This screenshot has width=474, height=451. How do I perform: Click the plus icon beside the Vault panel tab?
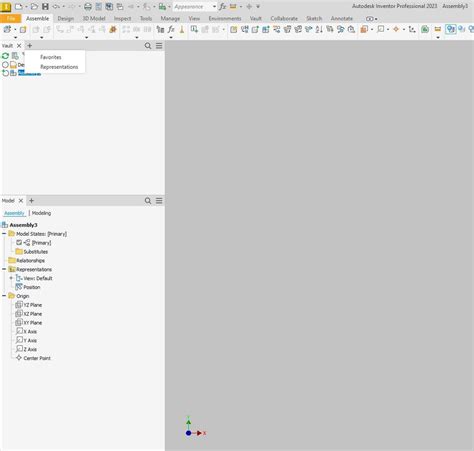29,45
